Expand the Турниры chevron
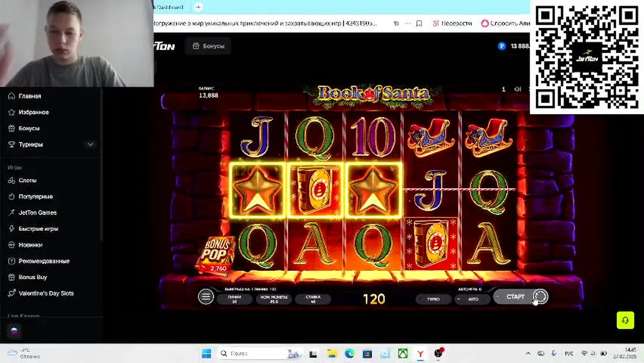644x363 pixels. click(90, 144)
